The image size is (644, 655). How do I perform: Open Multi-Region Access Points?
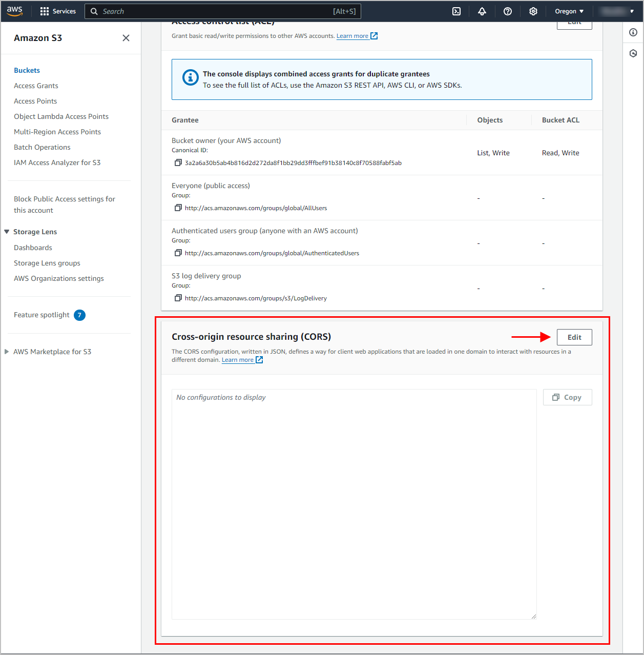click(x=57, y=132)
